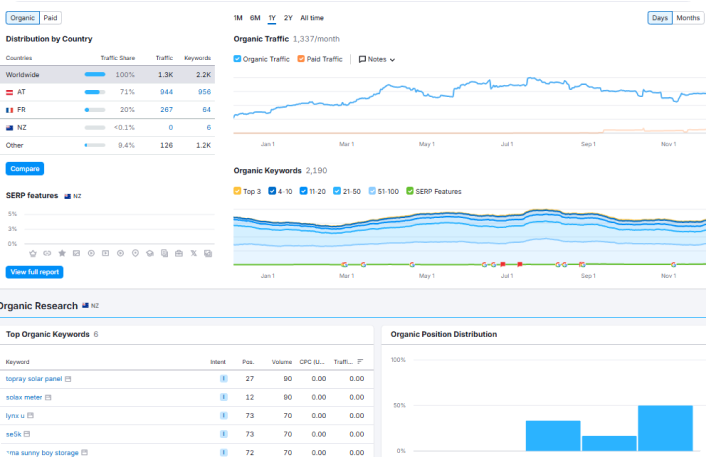Viewport: 706px width, 457px height.
Task: Select the 6M time range
Action: point(255,18)
